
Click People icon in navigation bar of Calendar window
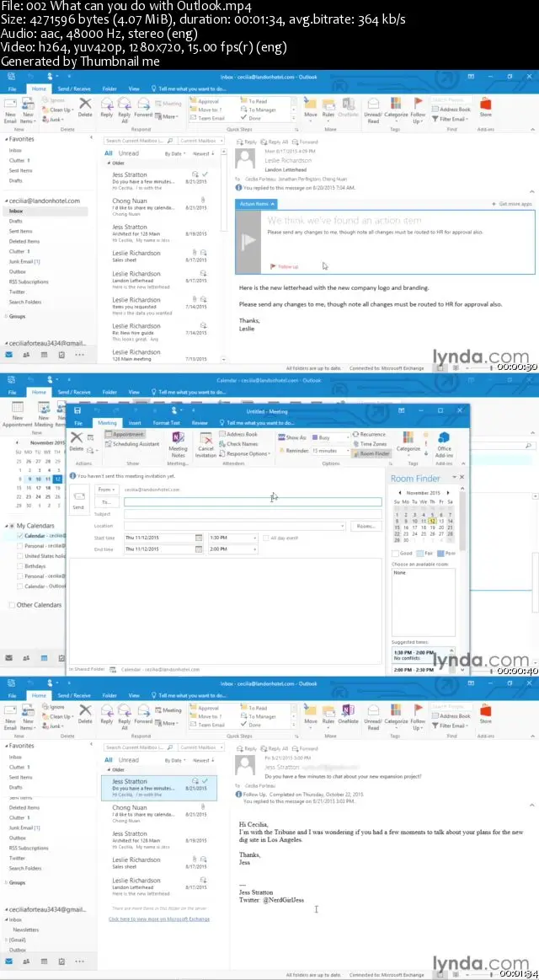[x=26, y=657]
